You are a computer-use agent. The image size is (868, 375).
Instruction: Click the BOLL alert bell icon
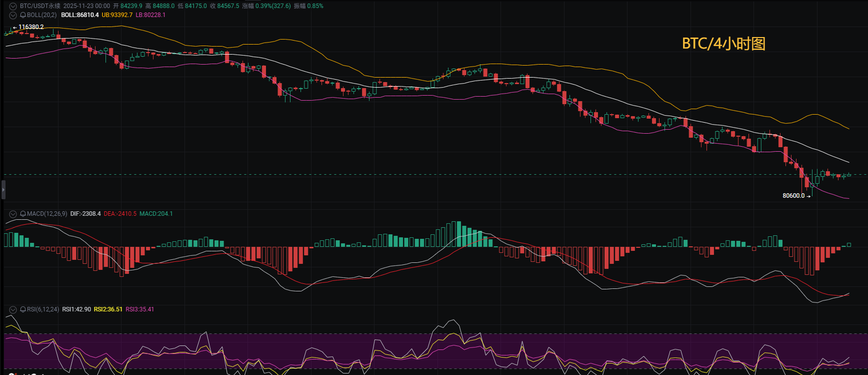point(23,16)
